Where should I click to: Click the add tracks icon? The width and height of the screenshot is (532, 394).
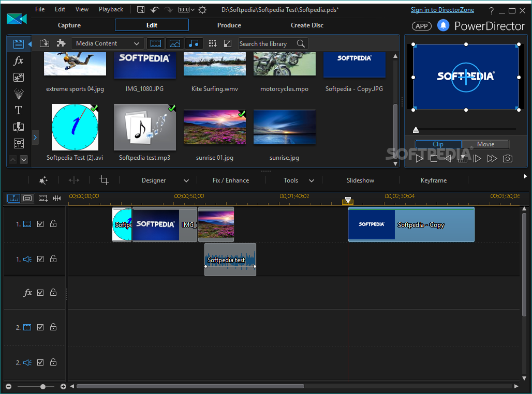(x=43, y=198)
